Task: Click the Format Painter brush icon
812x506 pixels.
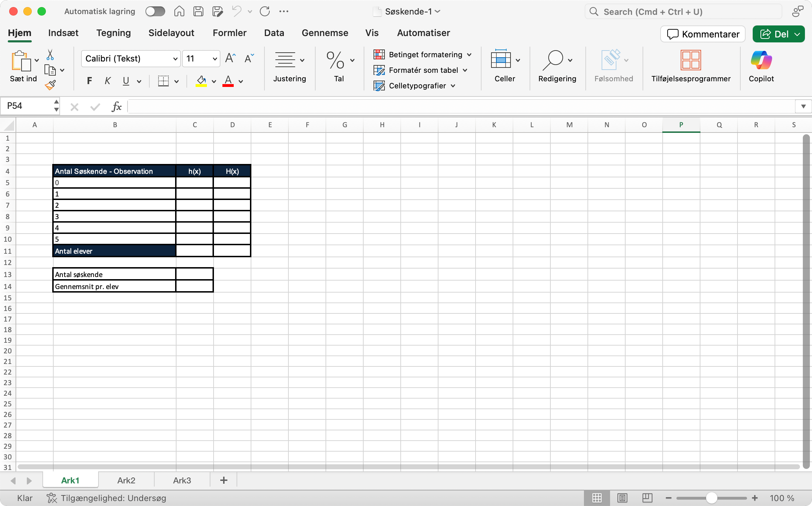Action: click(50, 85)
